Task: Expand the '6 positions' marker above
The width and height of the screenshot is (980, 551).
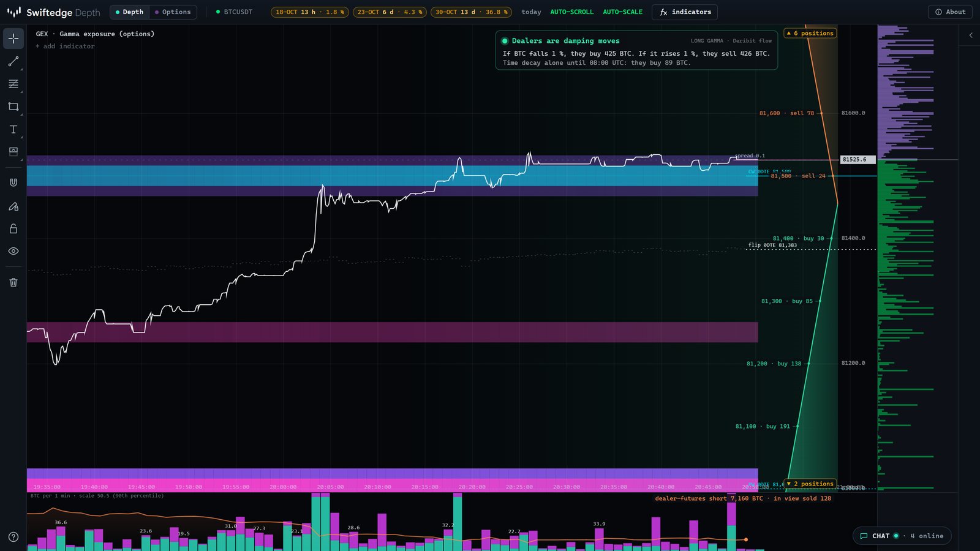Action: coord(810,33)
